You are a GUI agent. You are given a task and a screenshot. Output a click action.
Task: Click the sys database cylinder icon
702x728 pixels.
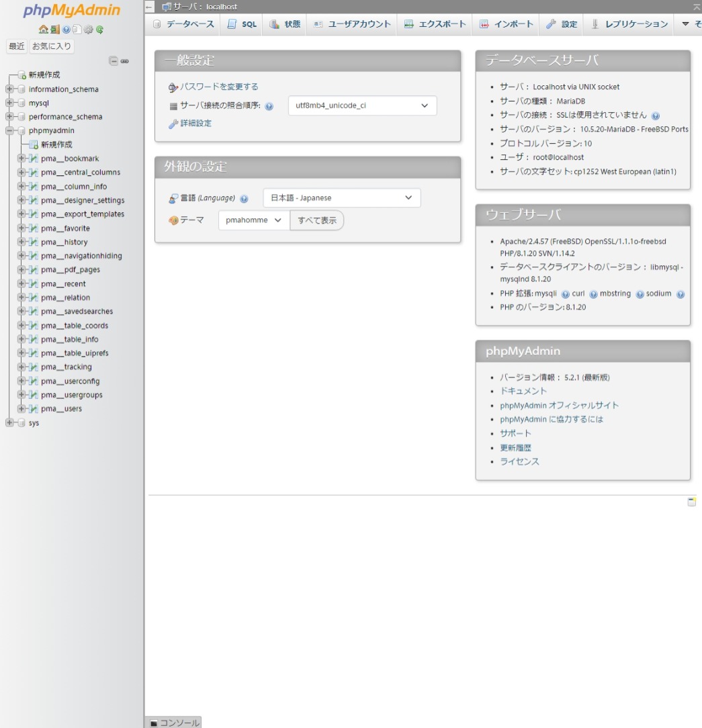[21, 422]
